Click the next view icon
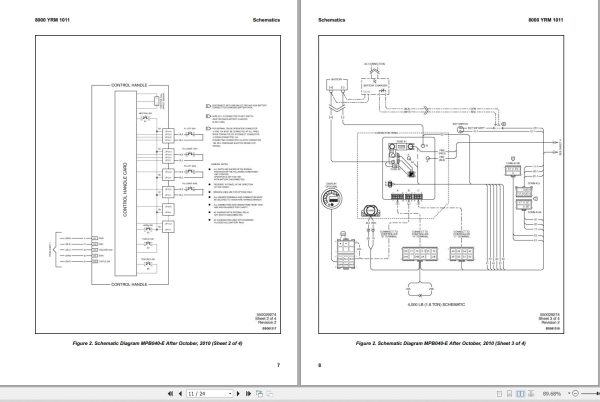Viewport: 600px width, 402px height. [270, 393]
